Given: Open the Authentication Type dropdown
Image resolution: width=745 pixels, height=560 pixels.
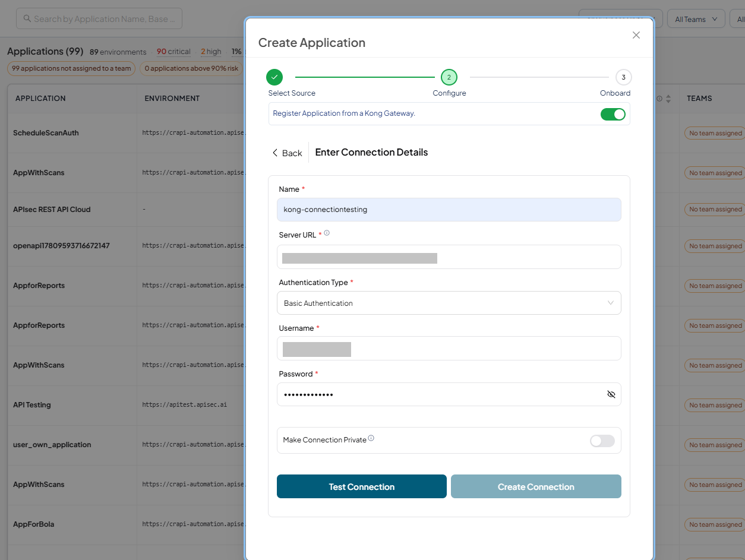Looking at the screenshot, I should point(449,303).
